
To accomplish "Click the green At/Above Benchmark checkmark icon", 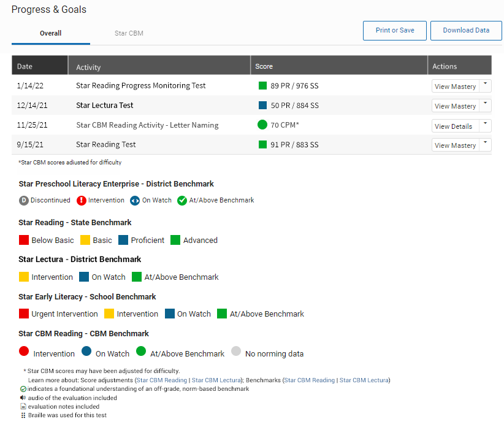I will tap(182, 201).
